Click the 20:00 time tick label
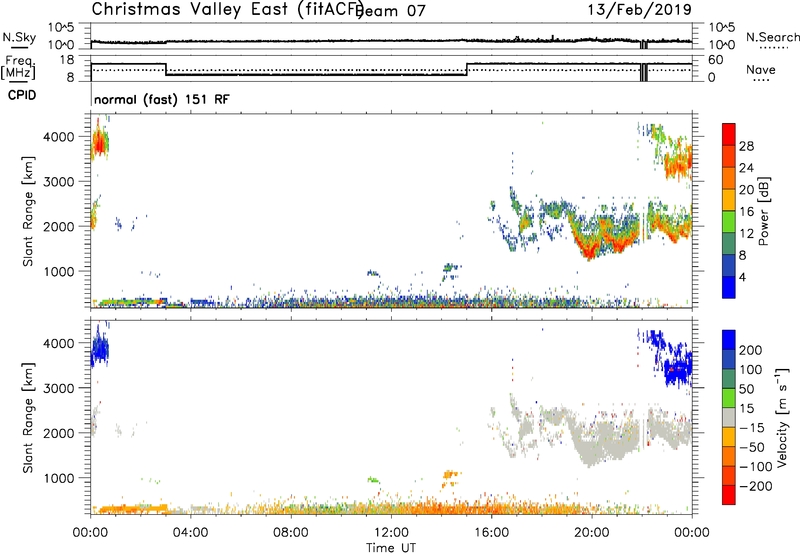800x554 pixels. click(591, 533)
